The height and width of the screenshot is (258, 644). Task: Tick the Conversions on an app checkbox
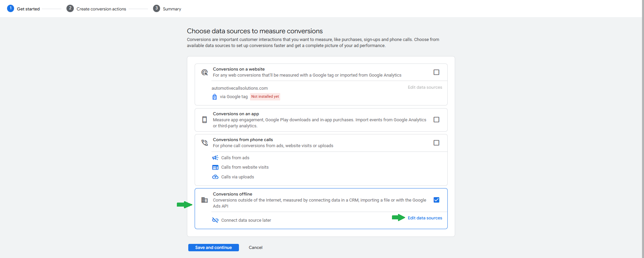click(436, 120)
